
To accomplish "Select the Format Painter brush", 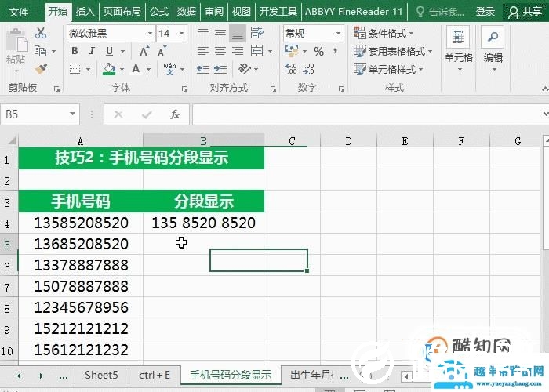I will (41, 69).
